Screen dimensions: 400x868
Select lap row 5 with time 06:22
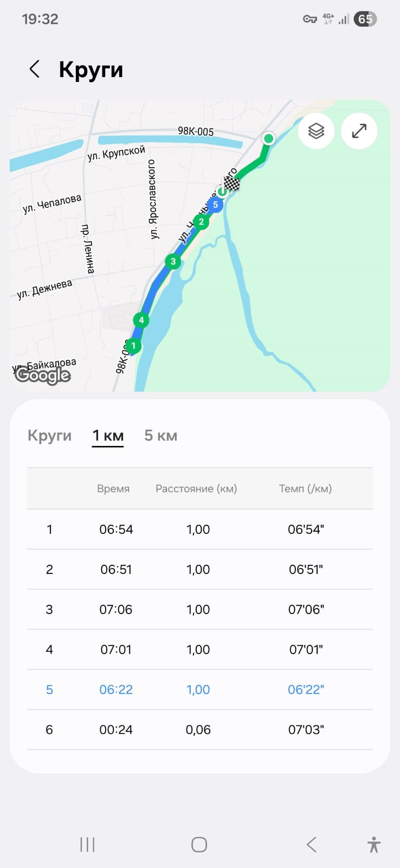pos(200,690)
